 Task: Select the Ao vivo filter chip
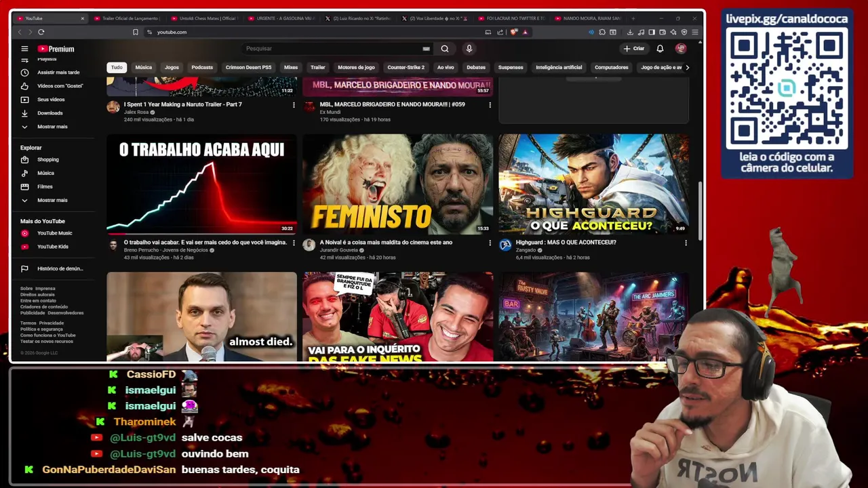tap(446, 67)
